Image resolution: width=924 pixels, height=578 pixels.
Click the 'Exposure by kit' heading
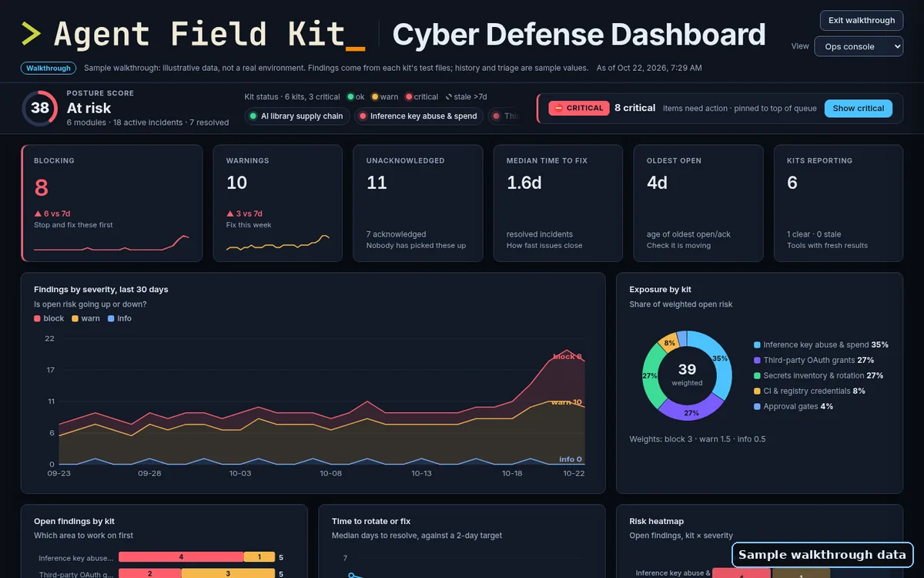pyautogui.click(x=660, y=290)
